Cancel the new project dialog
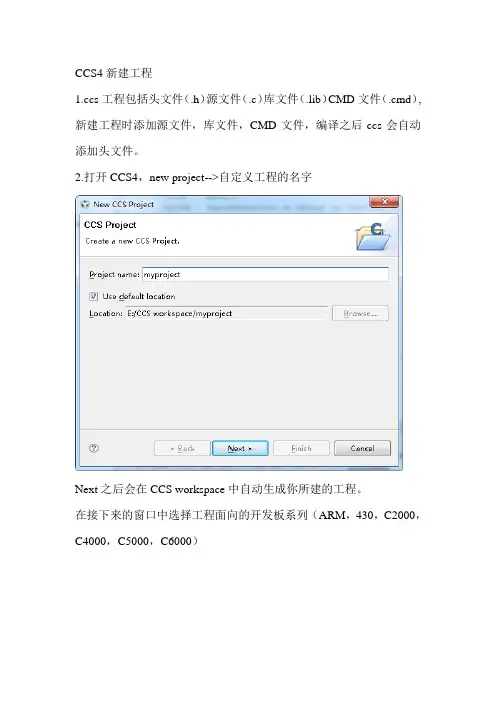Screen dimensions: 496x702 click(362, 448)
